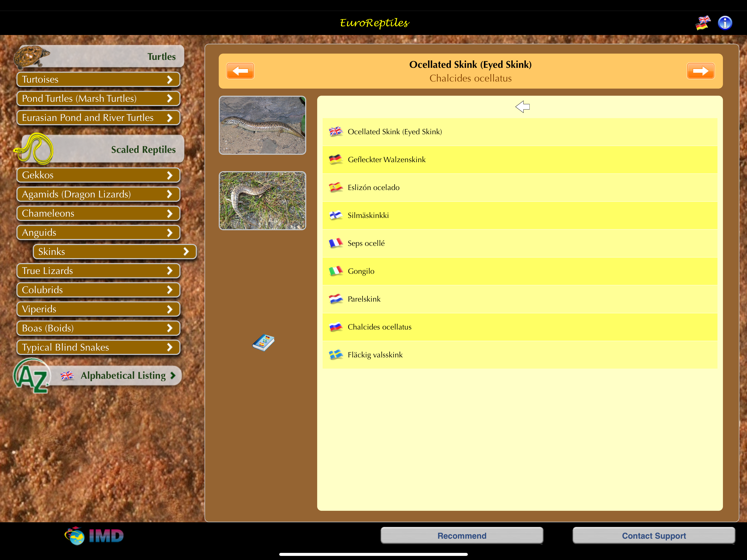Click the Russian flag beside Chalcides ocellatus
Screen dimensions: 747x560
coord(336,326)
